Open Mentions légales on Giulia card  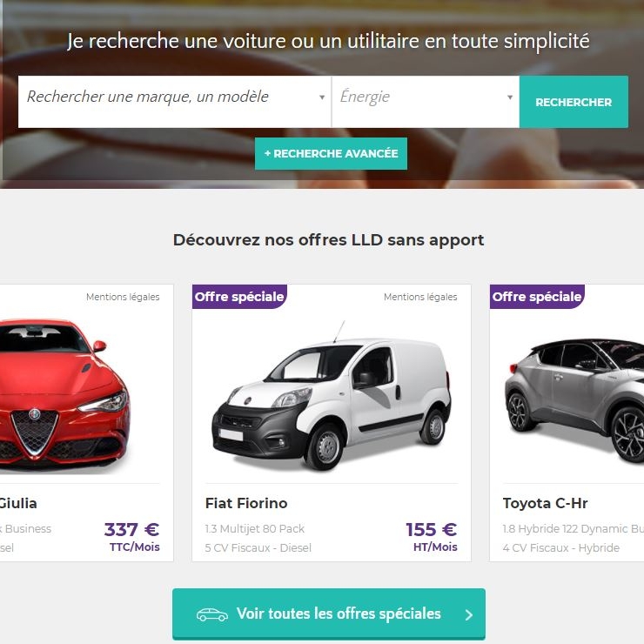[123, 297]
